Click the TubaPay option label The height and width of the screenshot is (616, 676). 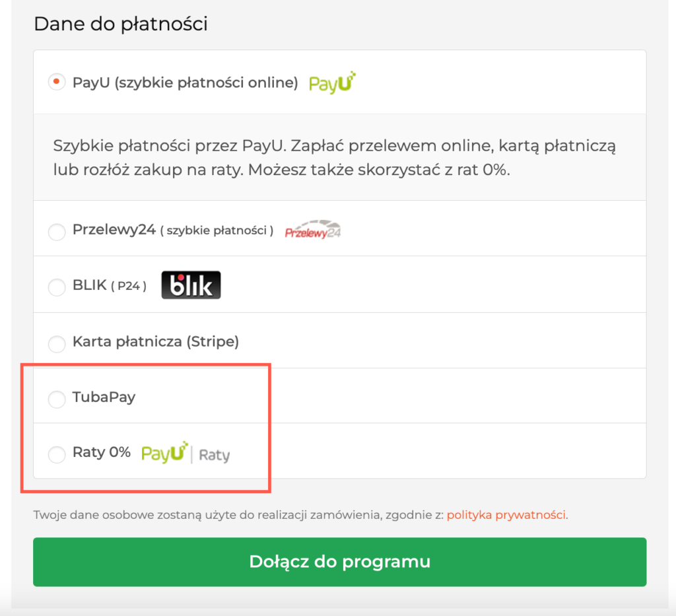pyautogui.click(x=104, y=397)
